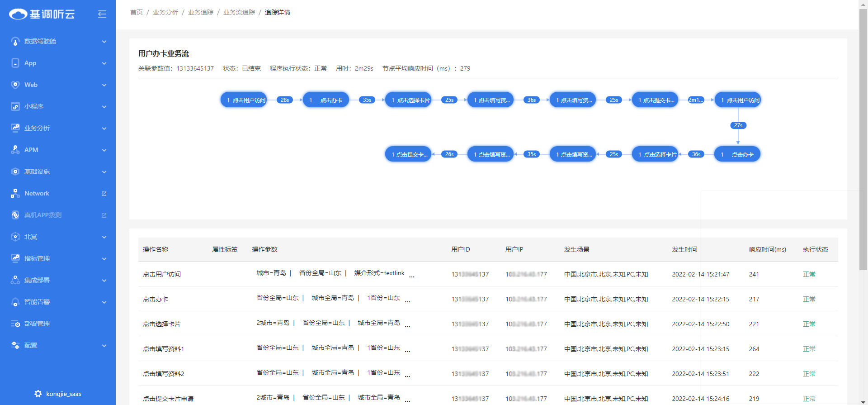Open the 部署管理 sidebar menu item
The height and width of the screenshot is (405, 868).
[x=37, y=324]
